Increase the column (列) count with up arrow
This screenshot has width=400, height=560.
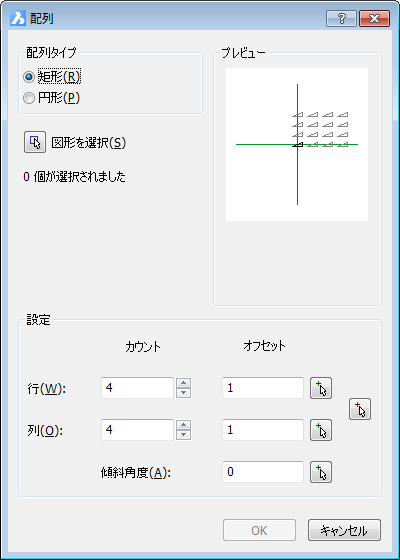pyautogui.click(x=184, y=425)
